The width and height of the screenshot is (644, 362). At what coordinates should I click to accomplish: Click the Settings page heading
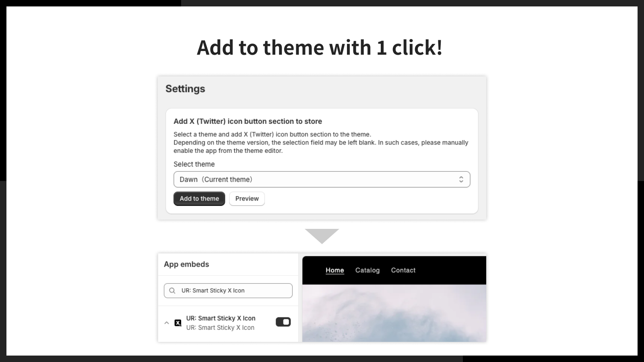pos(185,89)
